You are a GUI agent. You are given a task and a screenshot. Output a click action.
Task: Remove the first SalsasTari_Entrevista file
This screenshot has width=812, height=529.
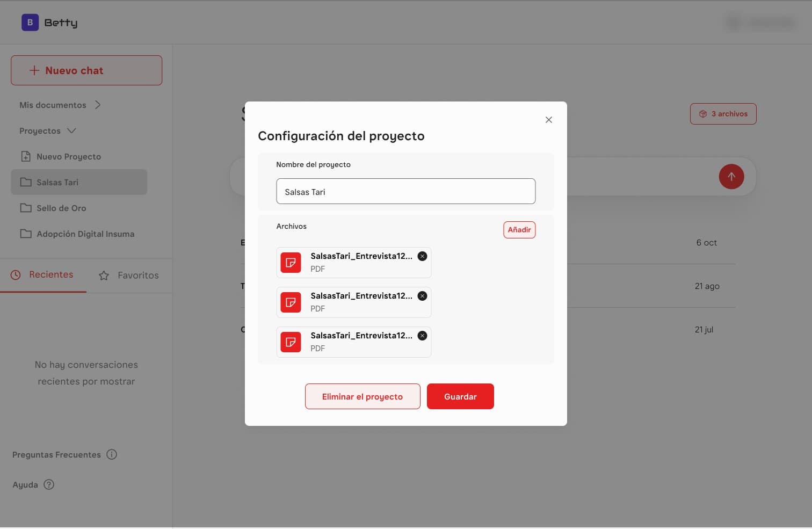pos(423,256)
